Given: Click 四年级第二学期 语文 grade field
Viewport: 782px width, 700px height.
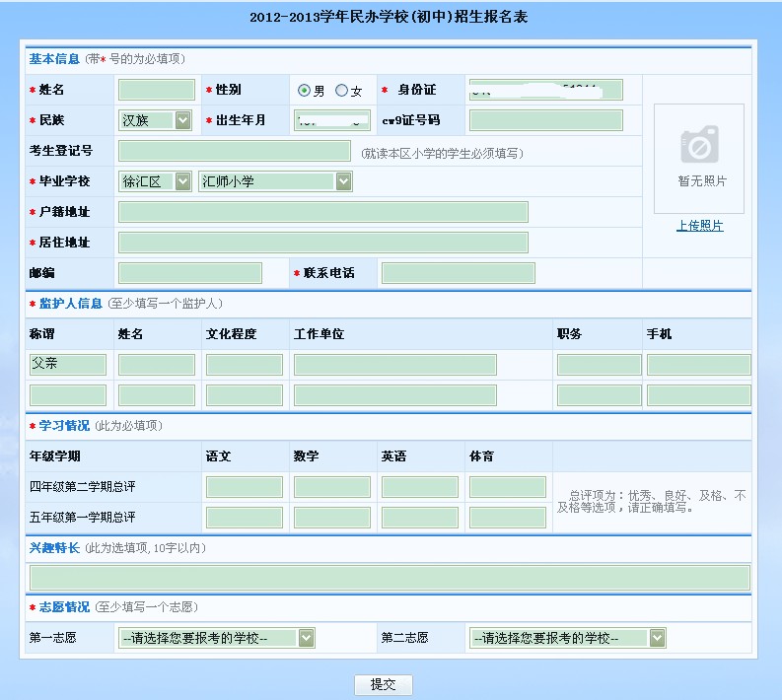Looking at the screenshot, I should click(x=244, y=487).
